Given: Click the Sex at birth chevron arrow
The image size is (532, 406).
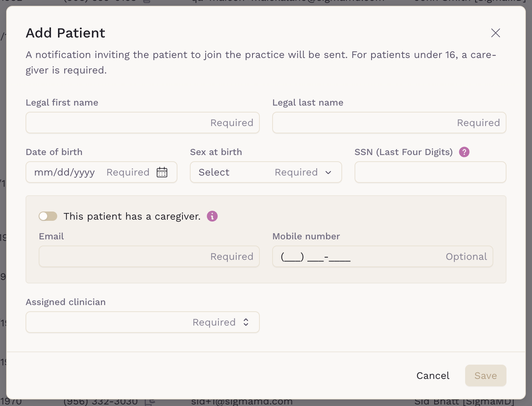Looking at the screenshot, I should coord(328,172).
